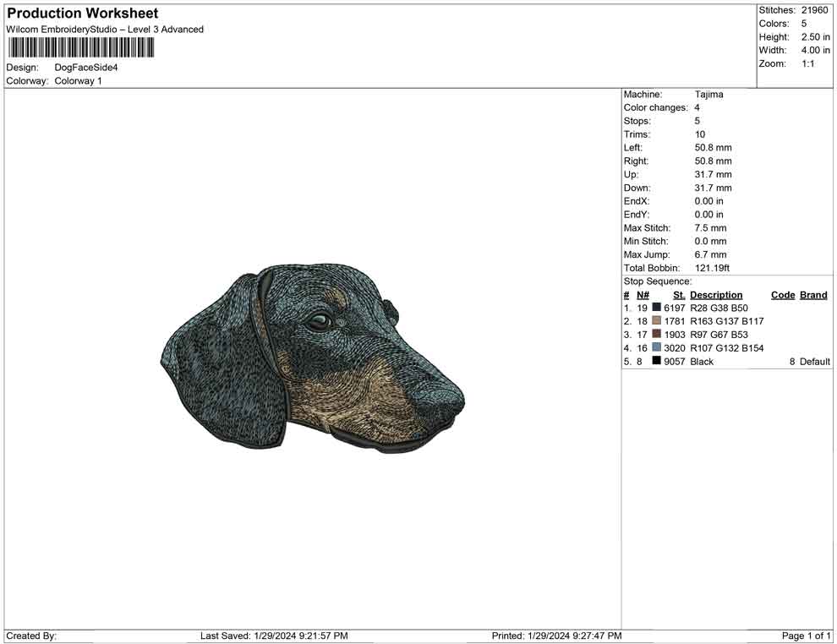Click the Black thread swatch in stop 5
This screenshot has width=837, height=644.
pos(656,361)
